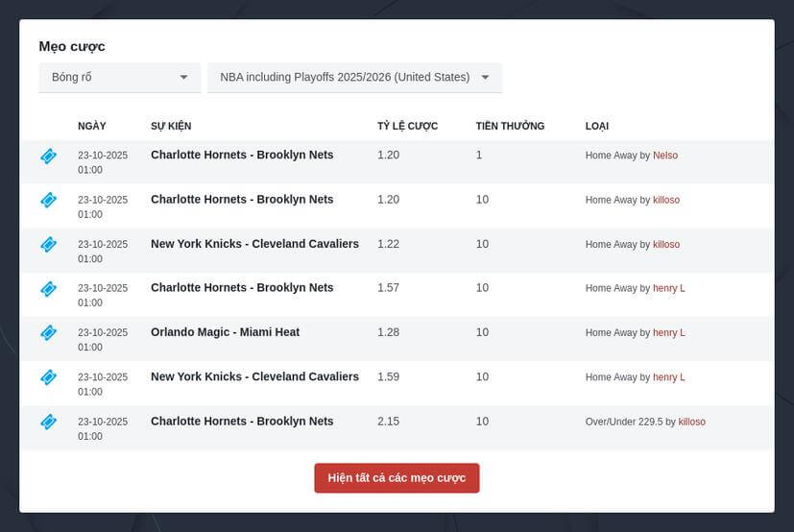The height and width of the screenshot is (532, 794).
Task: Open tipster Nelso's profile link
Action: [665, 156]
